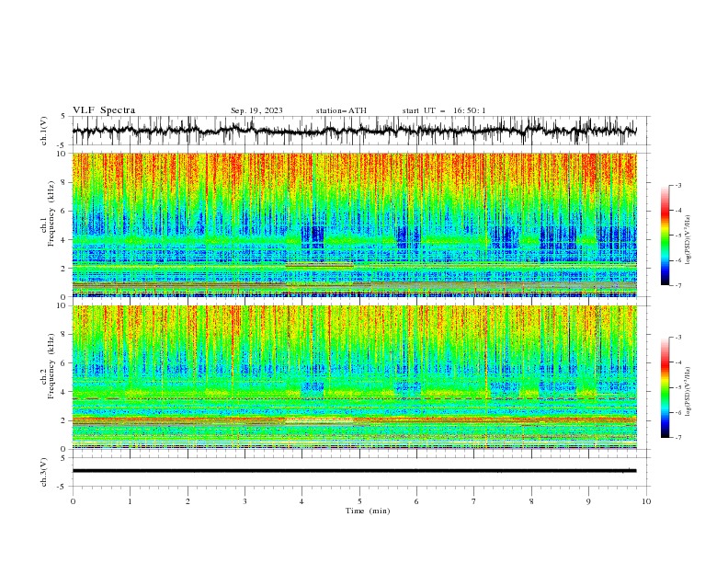
Task: Click the "ch.1(V)" axis label
Action: pos(44,131)
